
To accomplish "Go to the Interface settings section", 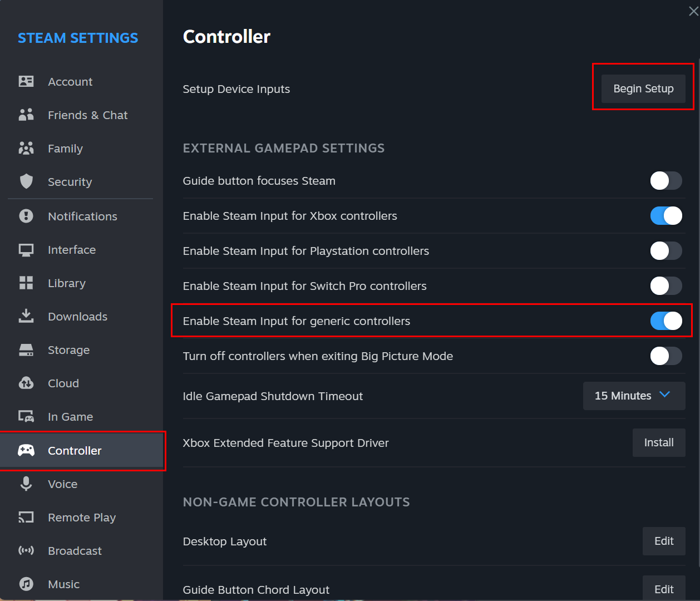I will point(72,250).
